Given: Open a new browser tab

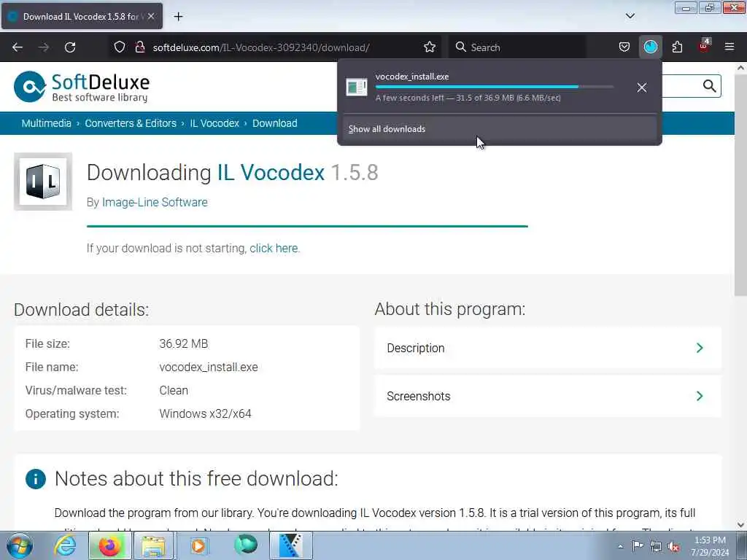Looking at the screenshot, I should pos(178,17).
